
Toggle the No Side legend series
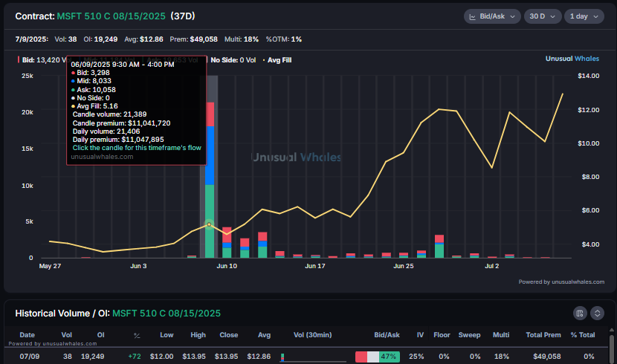click(x=233, y=59)
